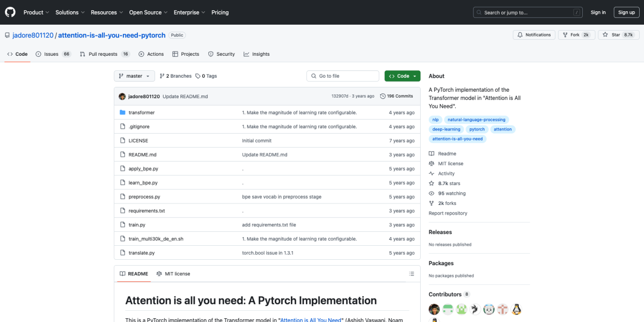
Task: Open the Attention is All You Need link
Action: click(x=310, y=319)
